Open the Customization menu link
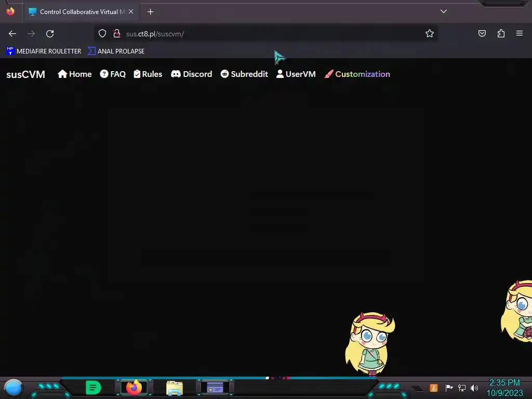This screenshot has height=399, width=532. (357, 74)
